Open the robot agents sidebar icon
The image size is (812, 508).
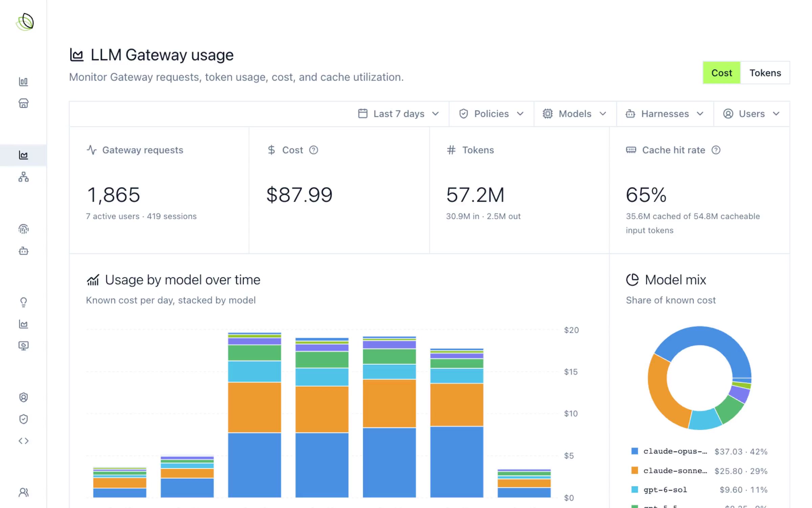coord(23,251)
